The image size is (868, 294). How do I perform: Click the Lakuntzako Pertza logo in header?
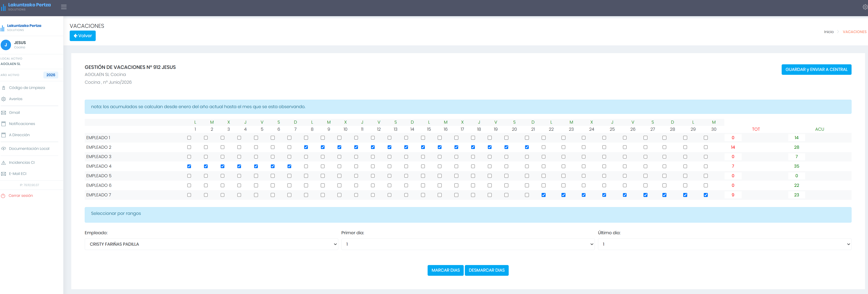tap(26, 7)
